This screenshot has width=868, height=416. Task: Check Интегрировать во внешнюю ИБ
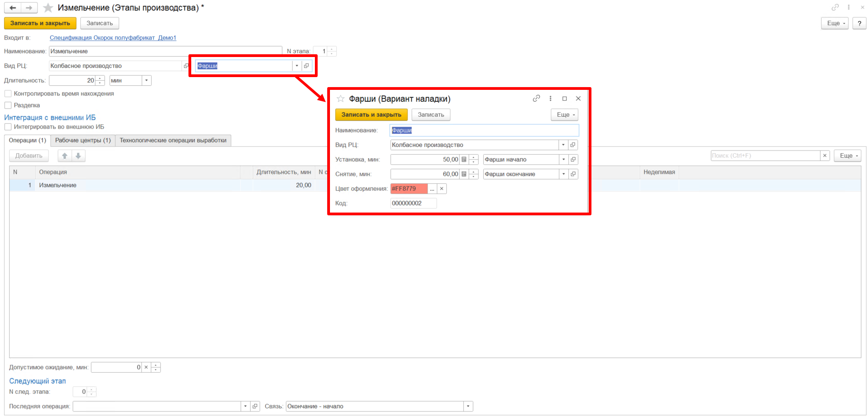coord(8,127)
